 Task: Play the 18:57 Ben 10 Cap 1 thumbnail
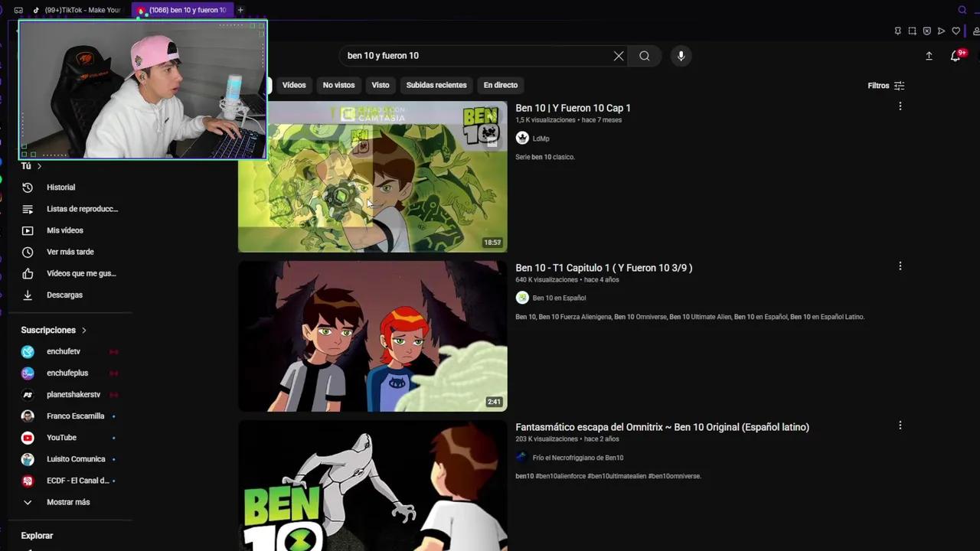point(372,177)
